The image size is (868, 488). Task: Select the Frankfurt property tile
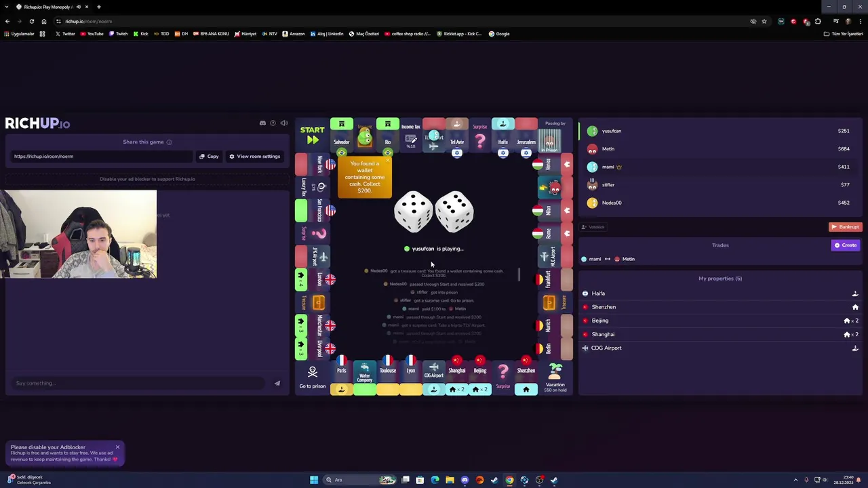click(x=555, y=280)
